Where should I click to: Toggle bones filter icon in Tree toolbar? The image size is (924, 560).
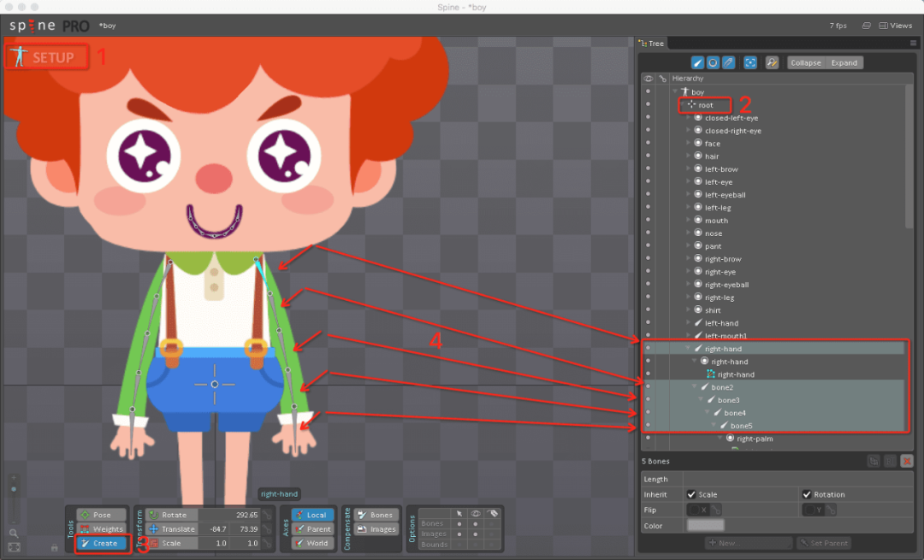(697, 62)
